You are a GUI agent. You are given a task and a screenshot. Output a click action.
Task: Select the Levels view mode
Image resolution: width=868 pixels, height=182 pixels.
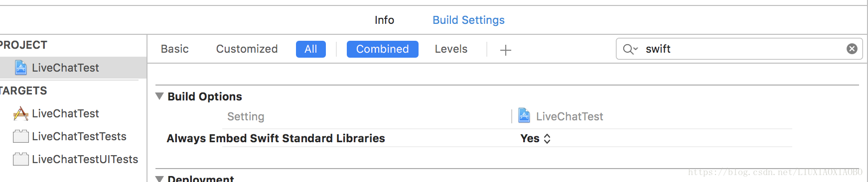451,49
